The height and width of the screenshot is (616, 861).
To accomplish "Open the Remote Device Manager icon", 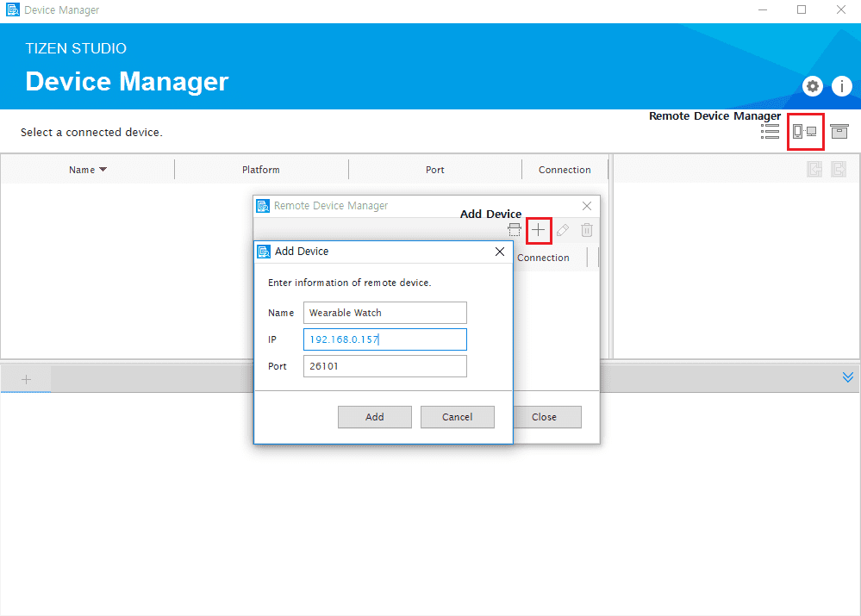I will pyautogui.click(x=805, y=131).
